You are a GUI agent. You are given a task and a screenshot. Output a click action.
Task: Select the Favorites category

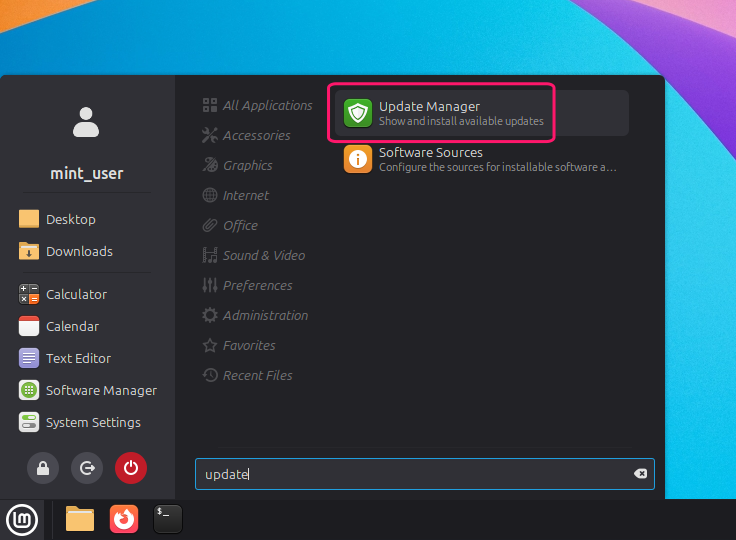pos(239,346)
